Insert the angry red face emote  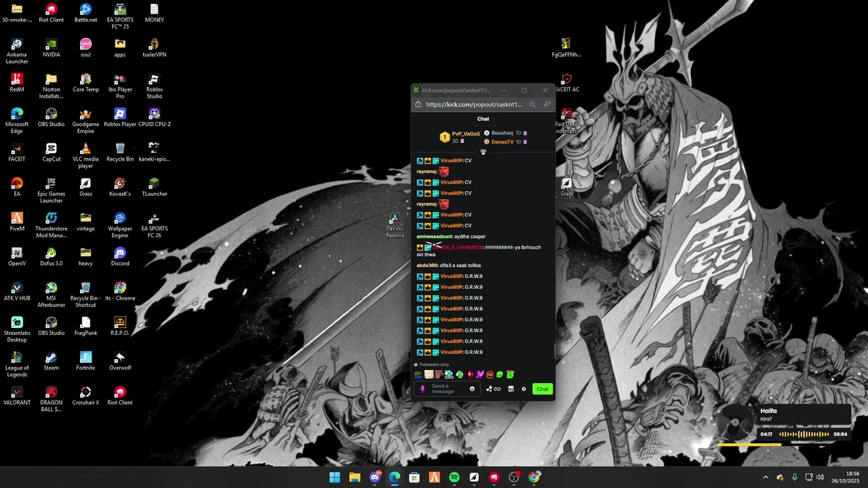[490, 374]
